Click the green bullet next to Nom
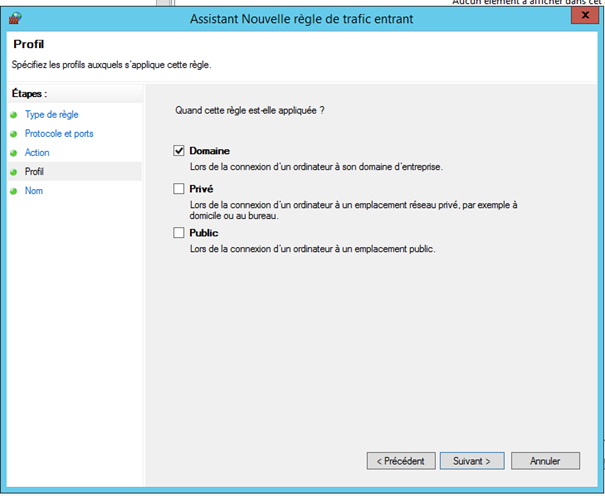 (x=14, y=191)
